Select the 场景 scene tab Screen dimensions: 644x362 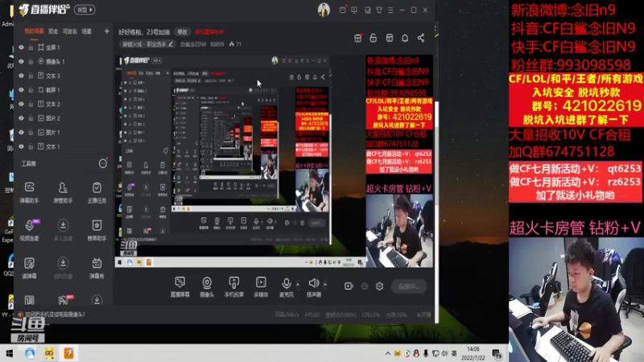click(x=87, y=31)
